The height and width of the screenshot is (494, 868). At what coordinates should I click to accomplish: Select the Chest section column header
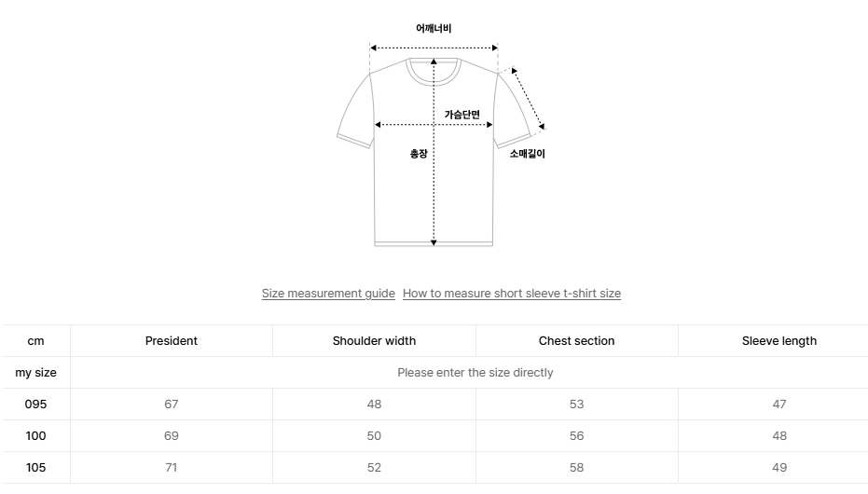click(576, 341)
